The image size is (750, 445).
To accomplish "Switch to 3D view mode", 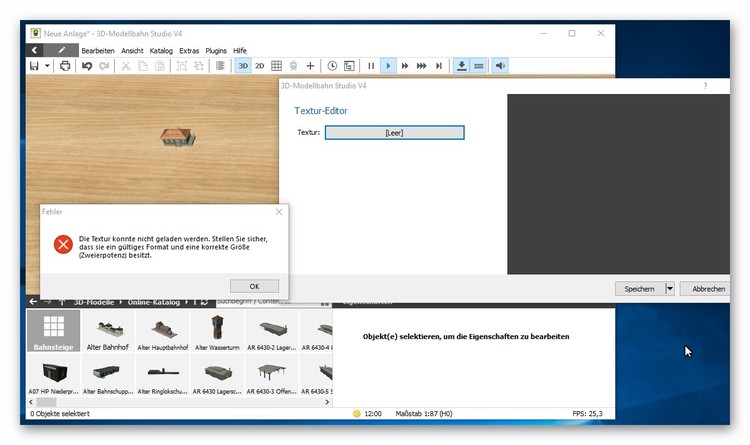I will [243, 66].
